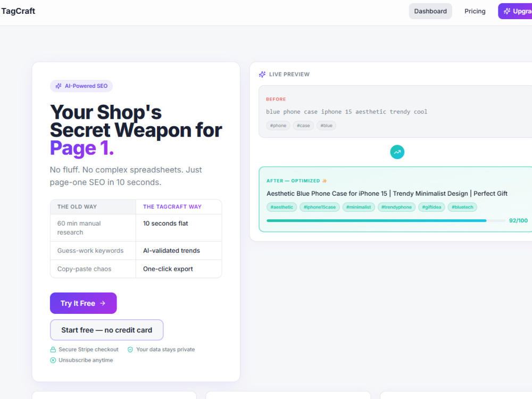Click the arrow on Try It Free
The image size is (532, 399).
click(x=103, y=303)
